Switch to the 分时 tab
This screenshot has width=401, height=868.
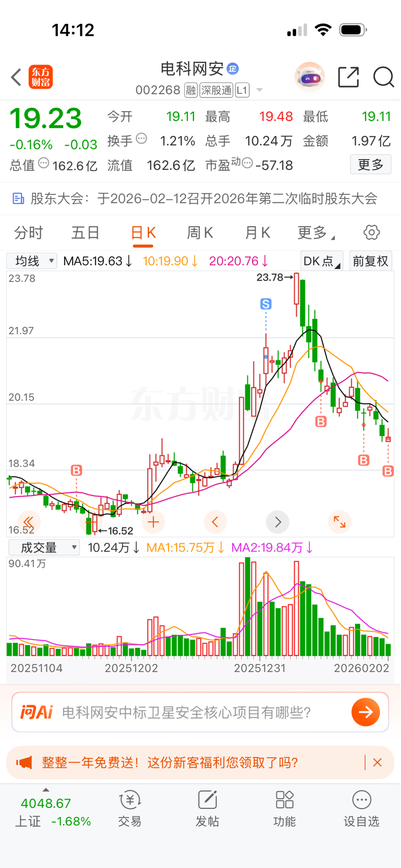[x=28, y=233]
